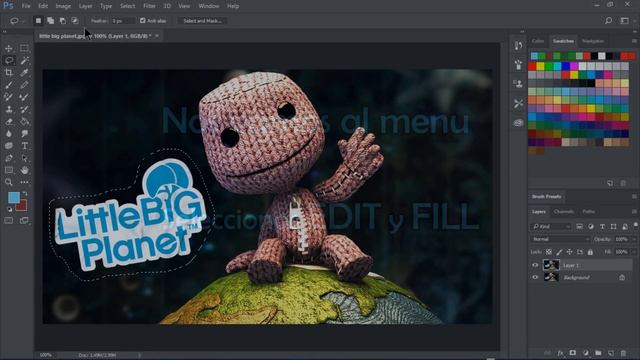
Task: Add a layer mask from Layers panel
Action: 573,353
